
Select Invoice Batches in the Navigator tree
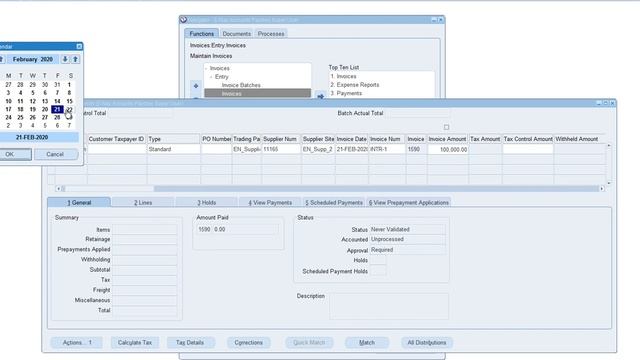(241, 85)
